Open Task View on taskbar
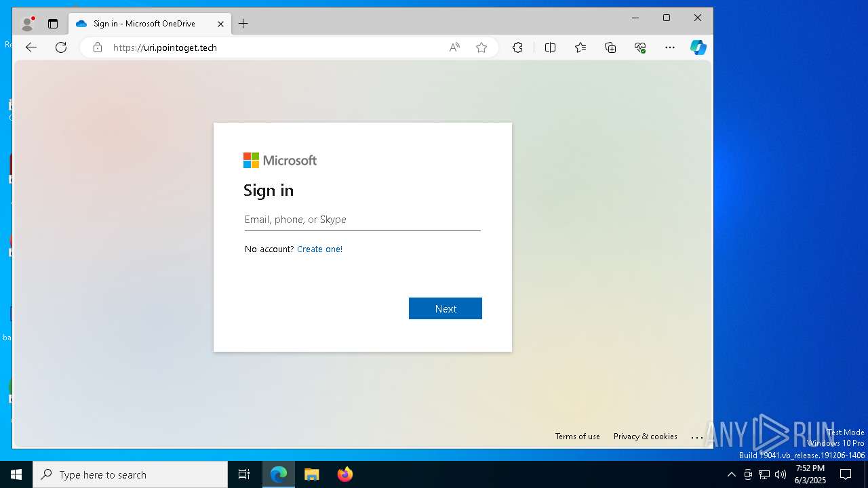The height and width of the screenshot is (488, 868). point(244,474)
